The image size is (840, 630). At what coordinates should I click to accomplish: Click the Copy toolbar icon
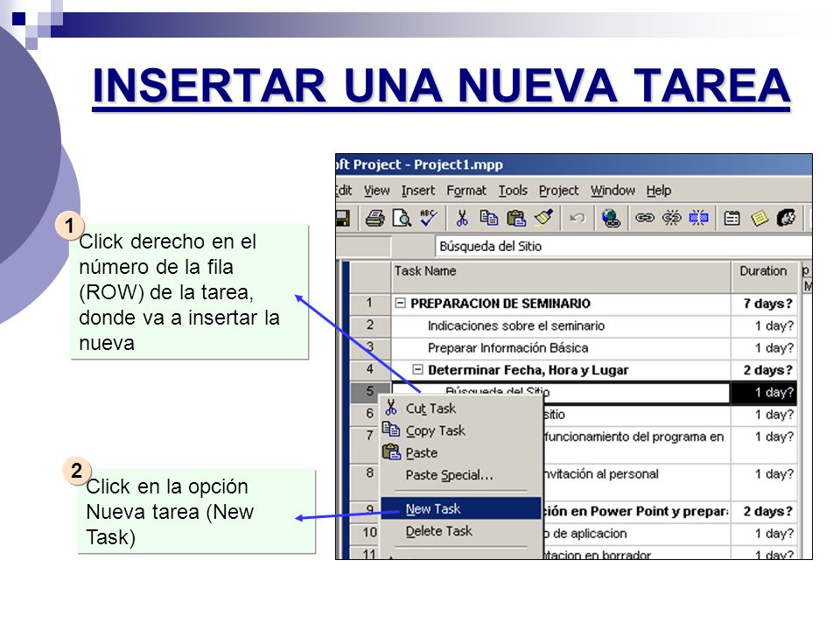(488, 218)
